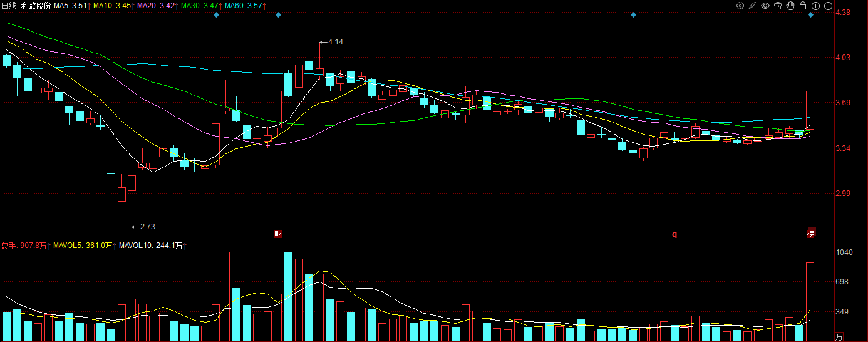Open the red q marker on the chart
868x342 pixels.
[x=674, y=234]
